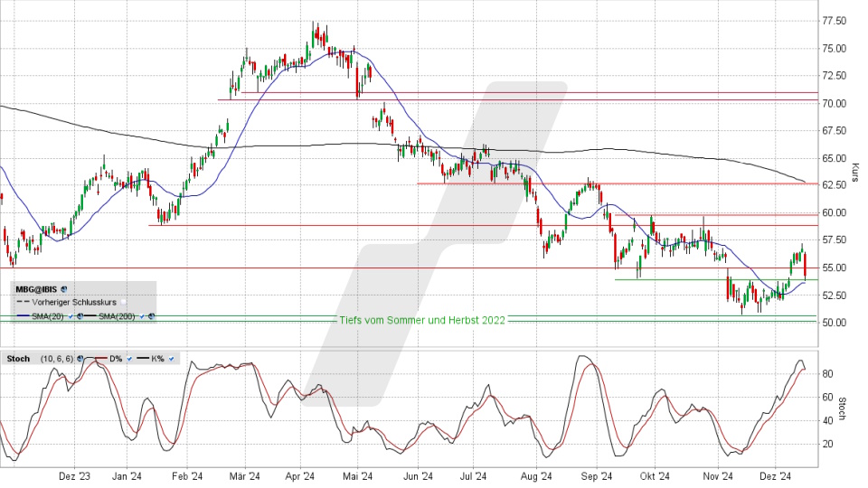Screen dimensions: 868x488
Task: Click the Nov '24 date label
Action: [x=718, y=476]
